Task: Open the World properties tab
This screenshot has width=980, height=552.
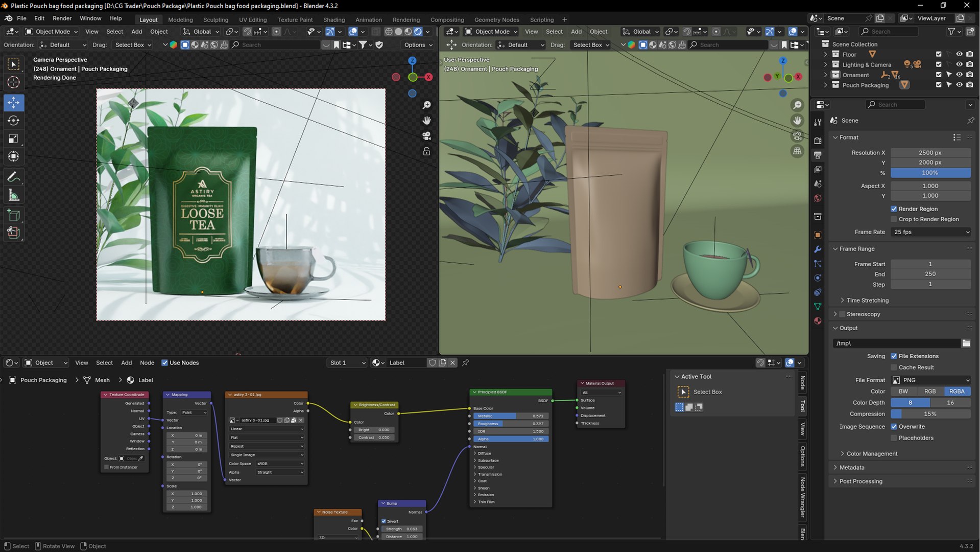Action: [x=818, y=198]
